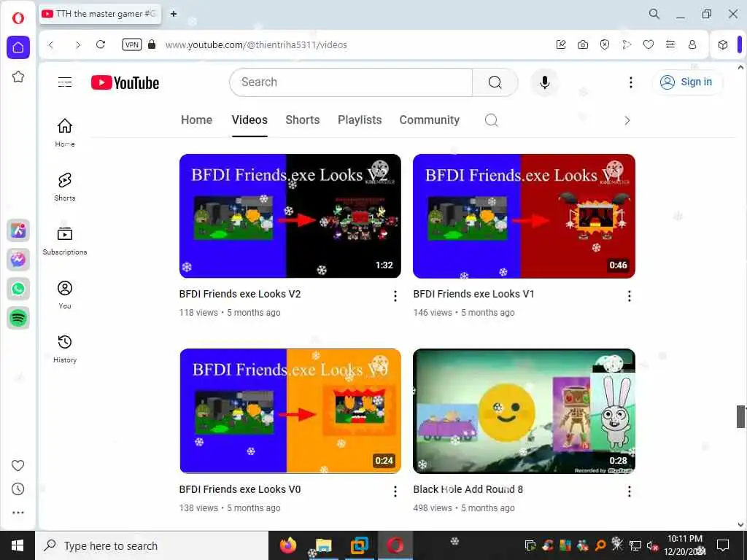Open the Opera menu logo
Image resolution: width=747 pixels, height=560 pixels.
pyautogui.click(x=18, y=18)
